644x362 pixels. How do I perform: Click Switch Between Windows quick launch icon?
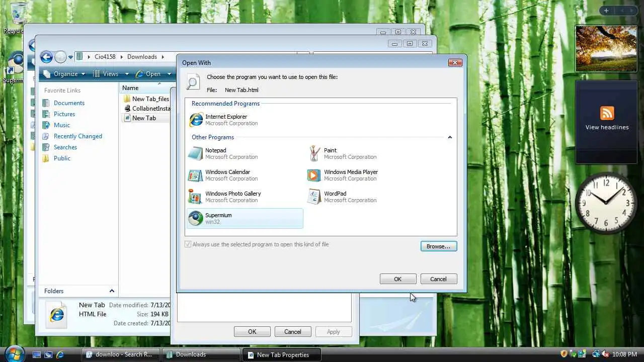(x=48, y=354)
